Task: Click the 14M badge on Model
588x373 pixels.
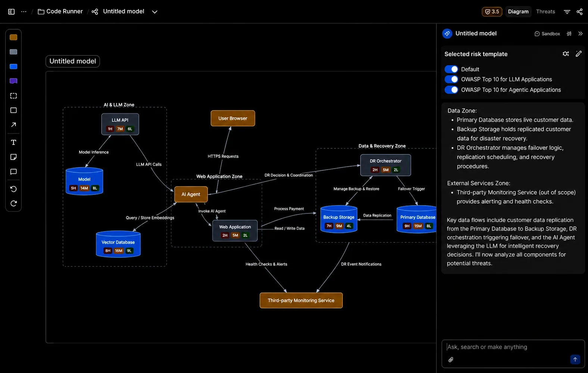Action: 84,188
